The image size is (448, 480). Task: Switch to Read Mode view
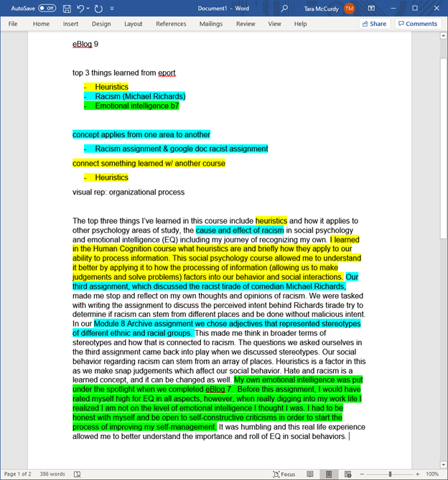(x=309, y=474)
